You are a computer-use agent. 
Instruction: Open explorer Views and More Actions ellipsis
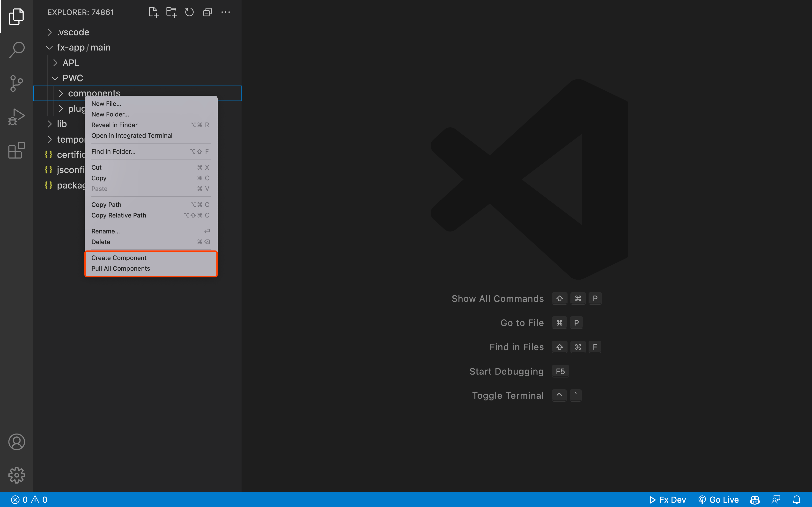225,12
